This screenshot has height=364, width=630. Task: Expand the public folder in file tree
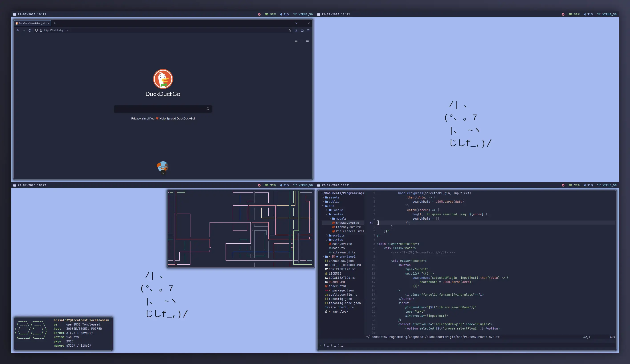point(323,202)
